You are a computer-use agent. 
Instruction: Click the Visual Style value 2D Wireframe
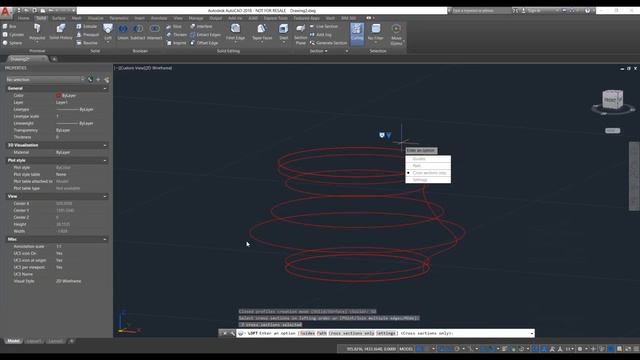[x=69, y=281]
